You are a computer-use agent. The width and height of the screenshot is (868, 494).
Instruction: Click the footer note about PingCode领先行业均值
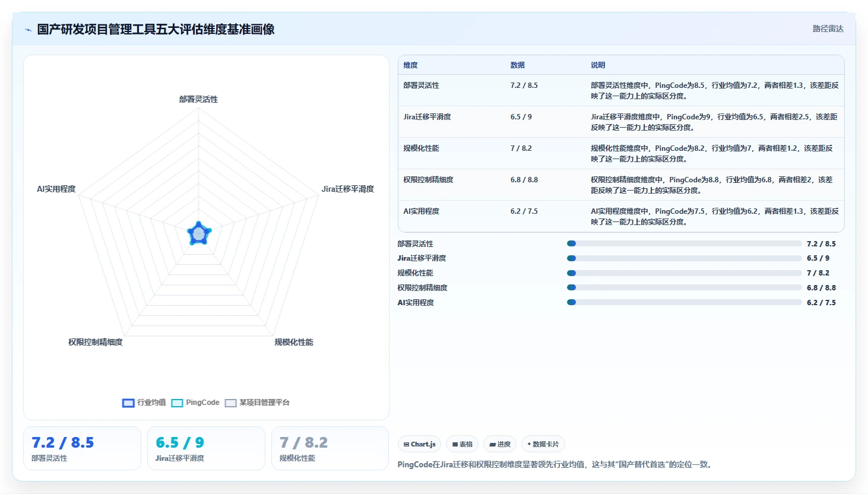[556, 465]
